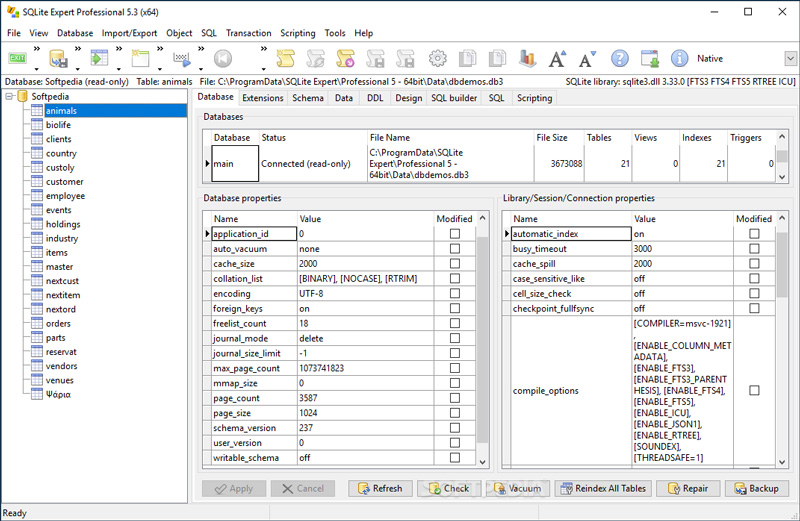Open the Transaction menu
800x521 pixels.
[248, 33]
